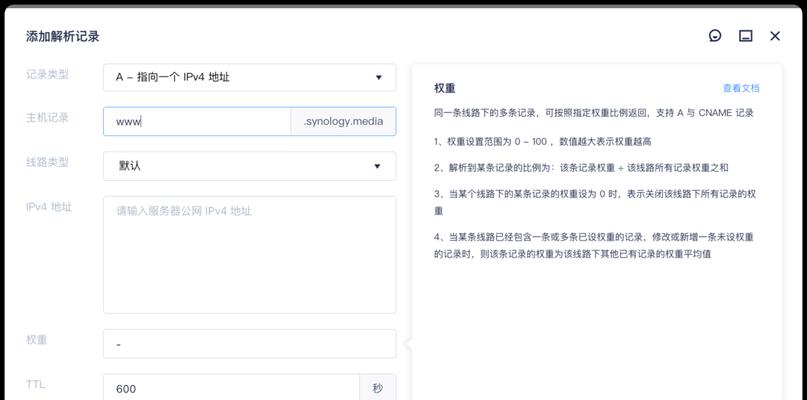Viewport: 807px width, 400px height.
Task: Click the IPv4 地址 field label
Action: point(49,207)
